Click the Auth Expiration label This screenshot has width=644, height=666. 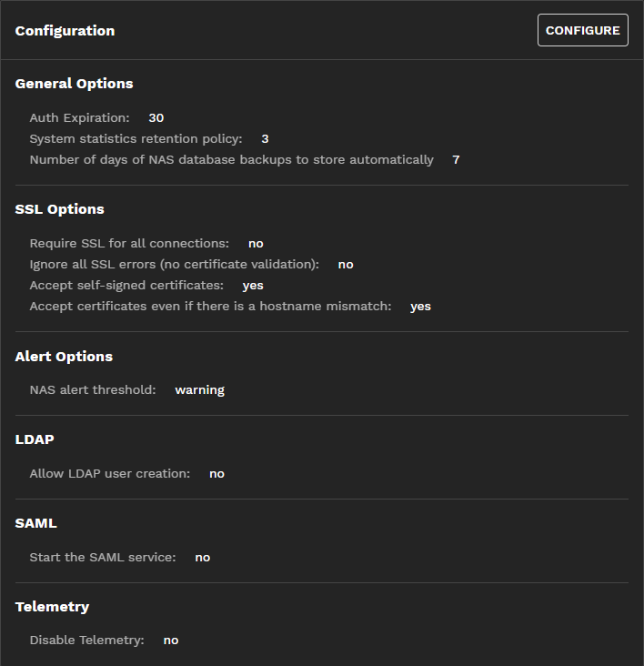79,118
